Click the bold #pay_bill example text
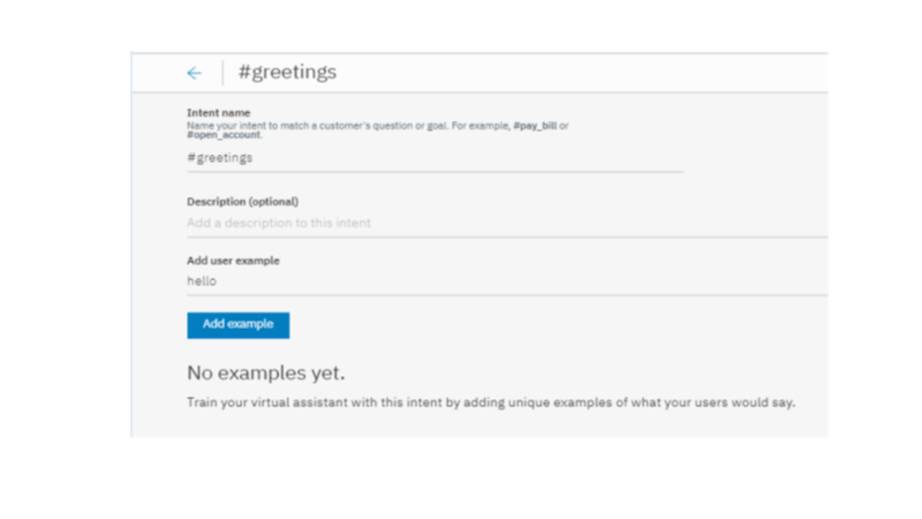The width and height of the screenshot is (922, 519). (535, 127)
